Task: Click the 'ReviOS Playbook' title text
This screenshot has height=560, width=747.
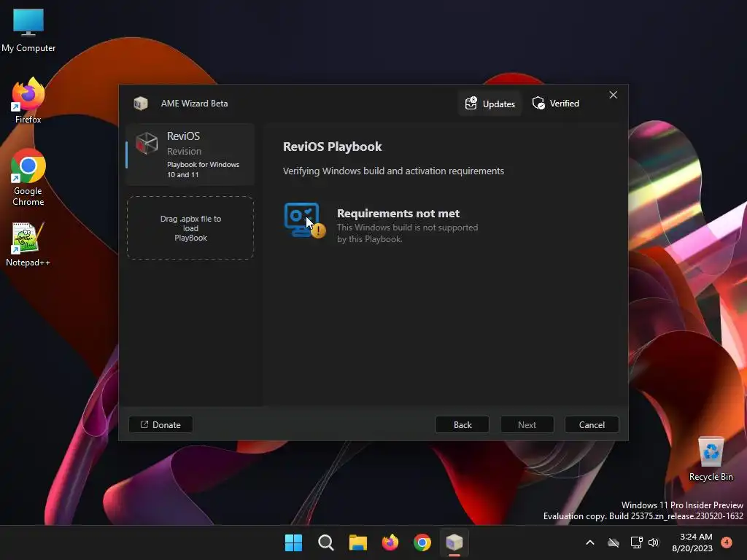Action: (333, 147)
